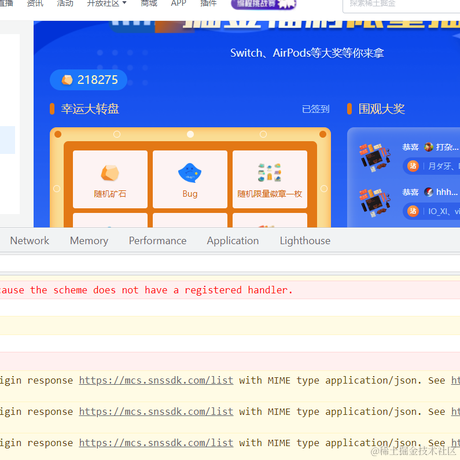460x460 pixels.
Task: Click the orange 沾 badge beside IO_XI
Action: 413,211
